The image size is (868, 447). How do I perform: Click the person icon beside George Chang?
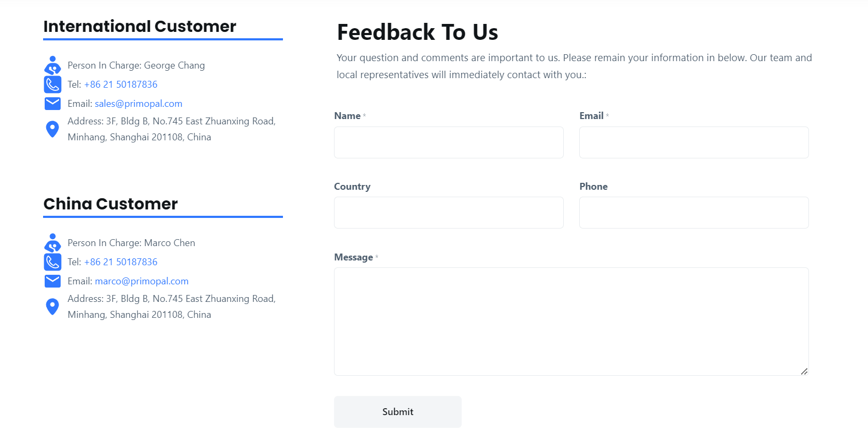coord(53,65)
